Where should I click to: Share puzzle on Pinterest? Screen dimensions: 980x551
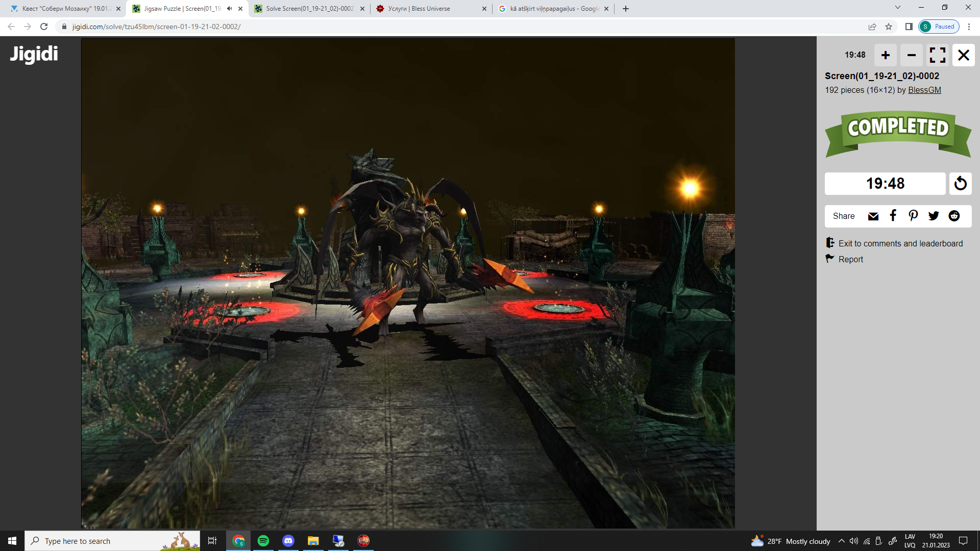click(x=913, y=216)
